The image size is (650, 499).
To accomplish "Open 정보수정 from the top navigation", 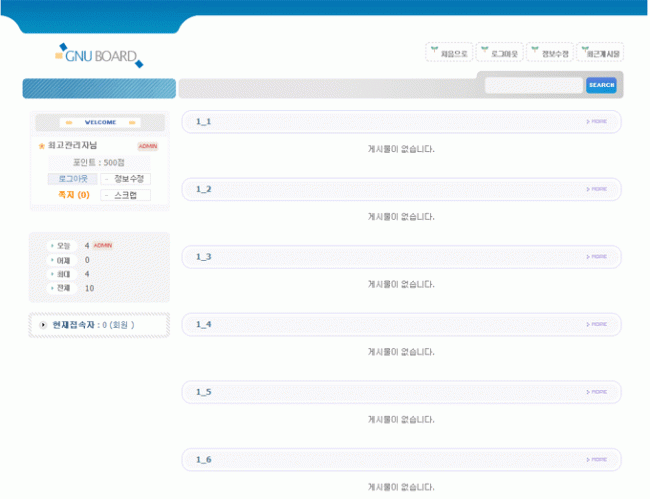I will click(549, 53).
